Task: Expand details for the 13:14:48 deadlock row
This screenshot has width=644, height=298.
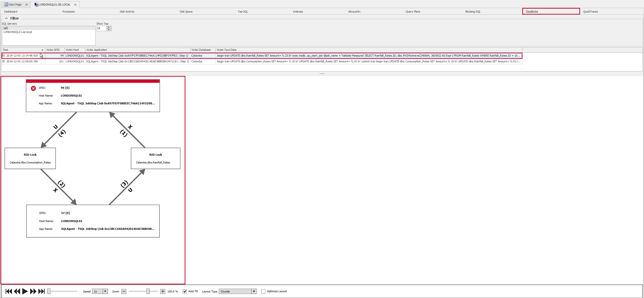Action: point(4,56)
